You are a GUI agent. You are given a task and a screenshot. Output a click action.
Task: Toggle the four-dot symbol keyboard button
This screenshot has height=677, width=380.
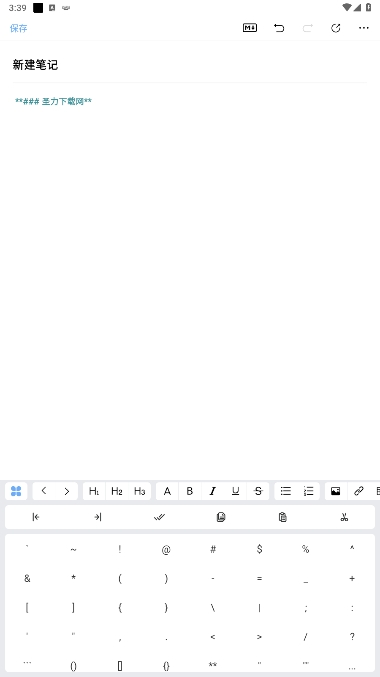pyautogui.click(x=16, y=491)
